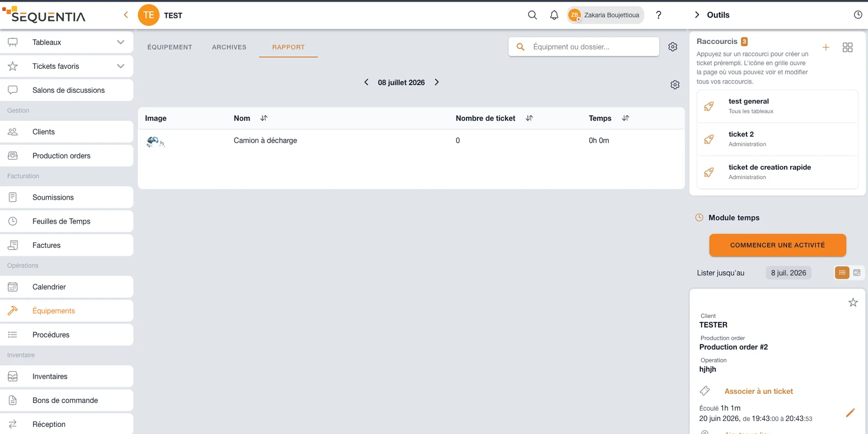868x434 pixels.
Task: Select the Camion à décharge row name
Action: point(265,141)
